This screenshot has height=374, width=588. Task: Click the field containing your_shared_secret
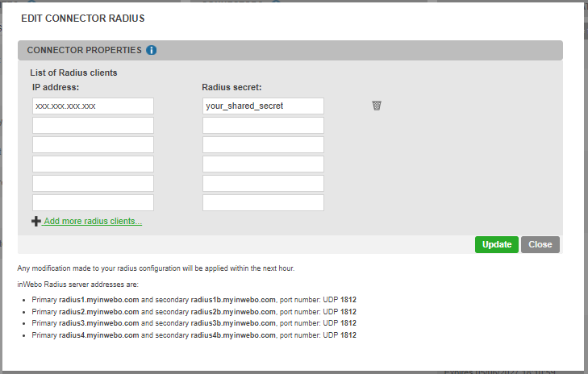click(x=263, y=106)
